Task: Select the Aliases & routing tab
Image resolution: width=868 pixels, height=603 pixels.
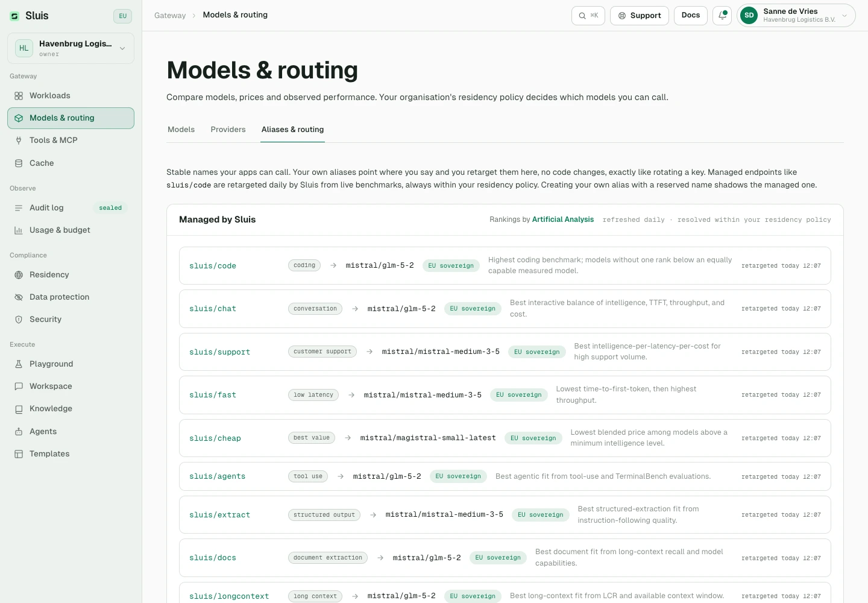Action: click(292, 130)
